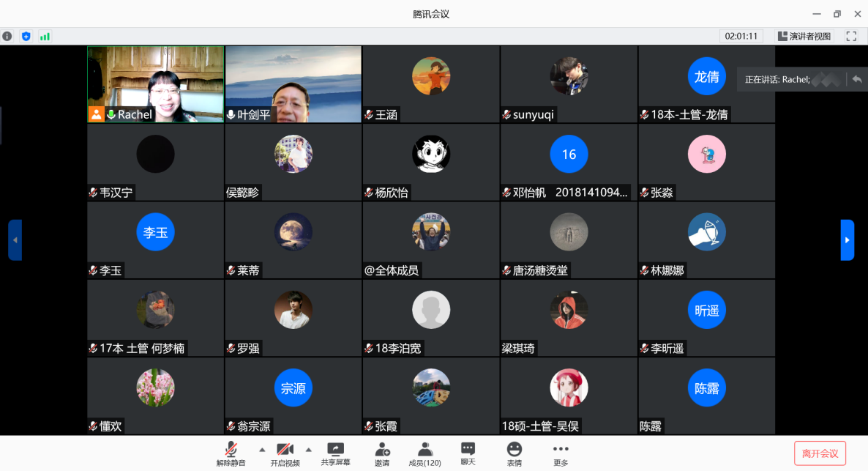The width and height of the screenshot is (868, 471).
Task: Enter full screen mode
Action: click(x=851, y=36)
